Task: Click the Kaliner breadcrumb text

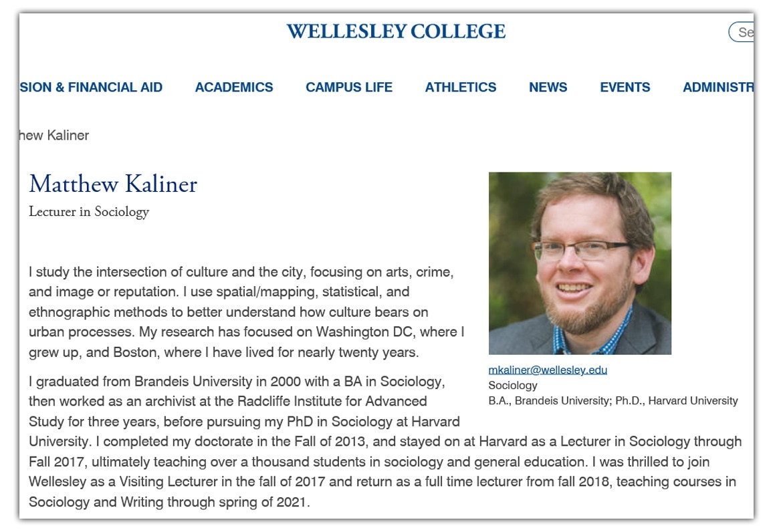Action: tap(55, 136)
